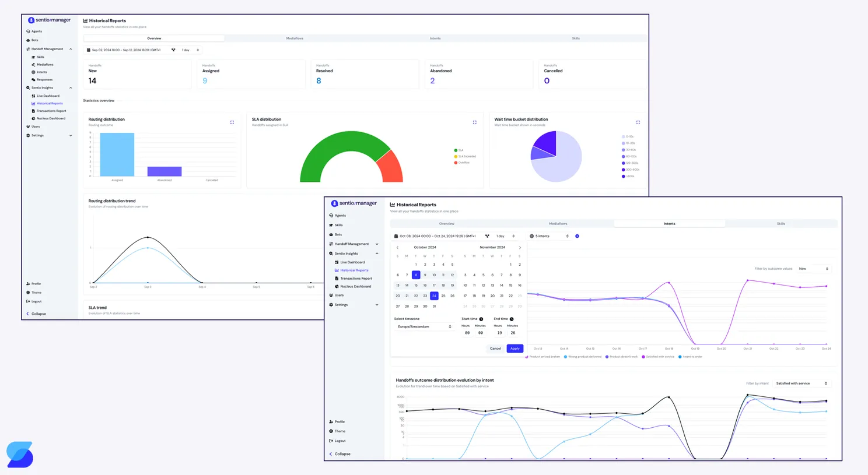Open Skills under Handoff Management in back window
Screen dimensions: 868x475
coord(38,57)
